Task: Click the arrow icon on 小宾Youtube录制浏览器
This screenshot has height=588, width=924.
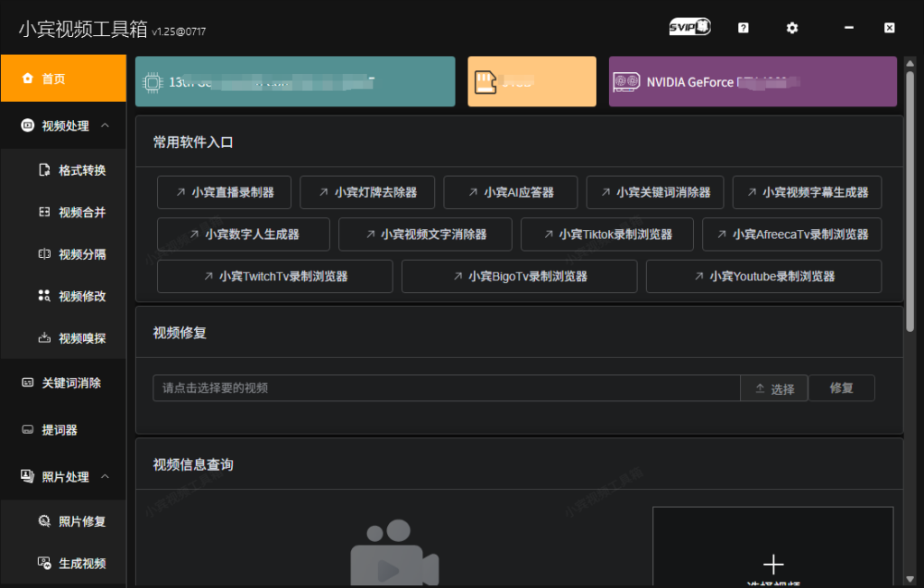Action: pos(699,276)
